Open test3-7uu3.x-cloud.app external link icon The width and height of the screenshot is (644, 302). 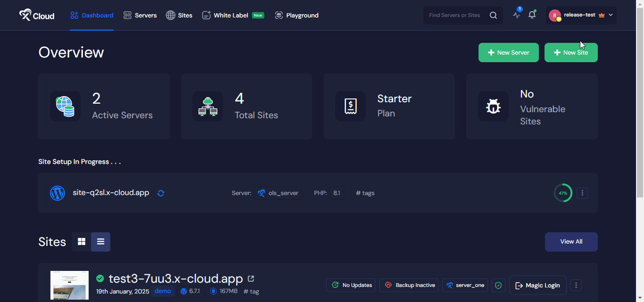251,278
